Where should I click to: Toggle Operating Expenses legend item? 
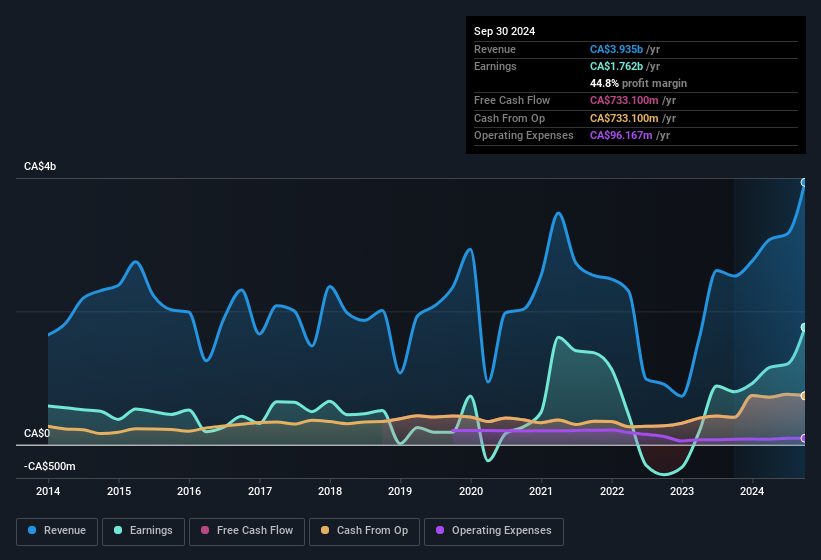point(493,531)
